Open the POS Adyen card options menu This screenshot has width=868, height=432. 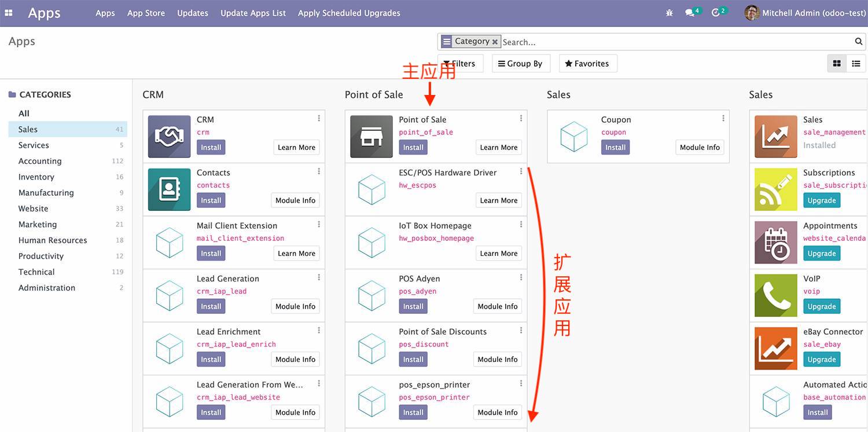pos(521,277)
